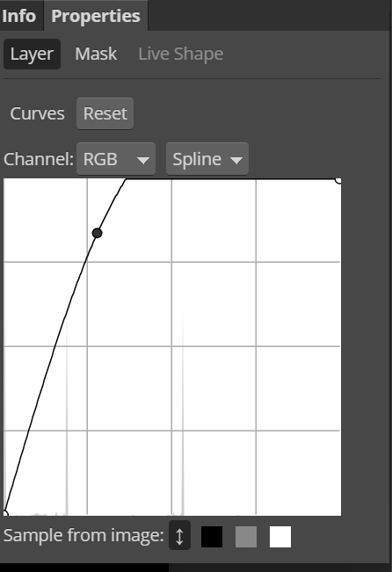Pick the white point sampler swatch
This screenshot has height=572, width=392.
pyautogui.click(x=280, y=537)
